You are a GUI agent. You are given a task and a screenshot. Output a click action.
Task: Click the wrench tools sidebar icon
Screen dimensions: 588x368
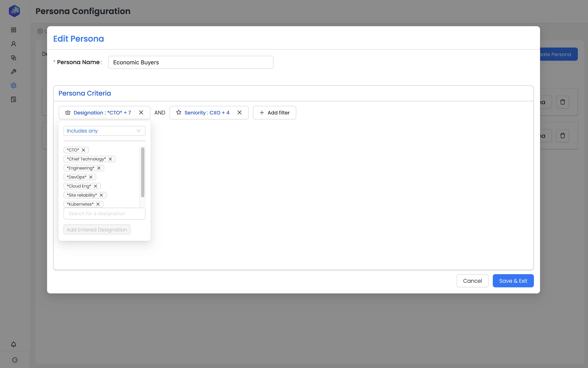point(14,72)
